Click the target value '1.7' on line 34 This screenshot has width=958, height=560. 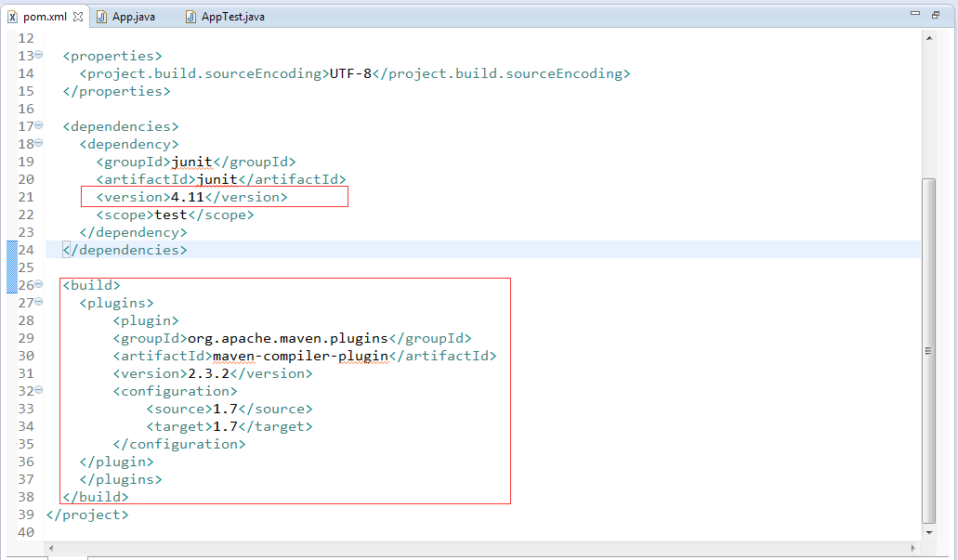pos(225,427)
